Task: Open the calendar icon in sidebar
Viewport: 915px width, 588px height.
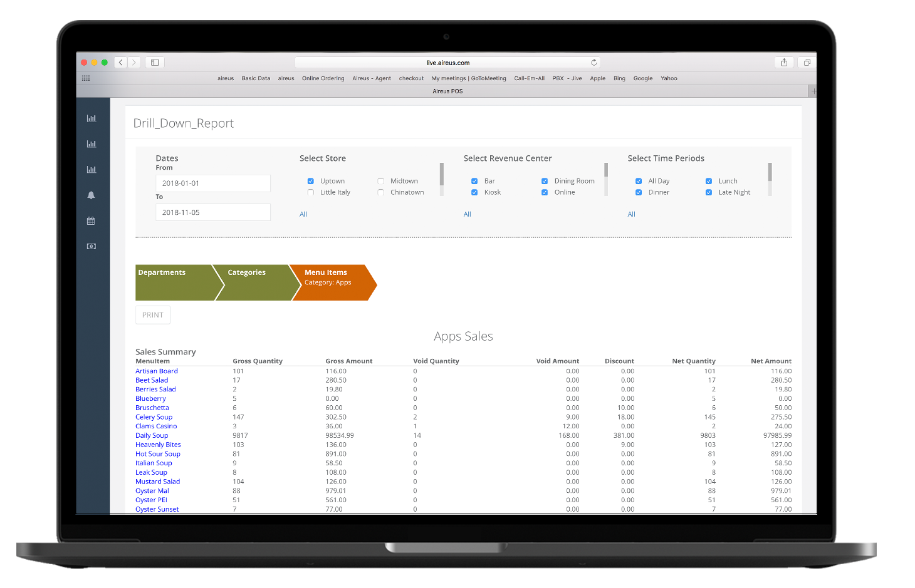Action: point(91,221)
